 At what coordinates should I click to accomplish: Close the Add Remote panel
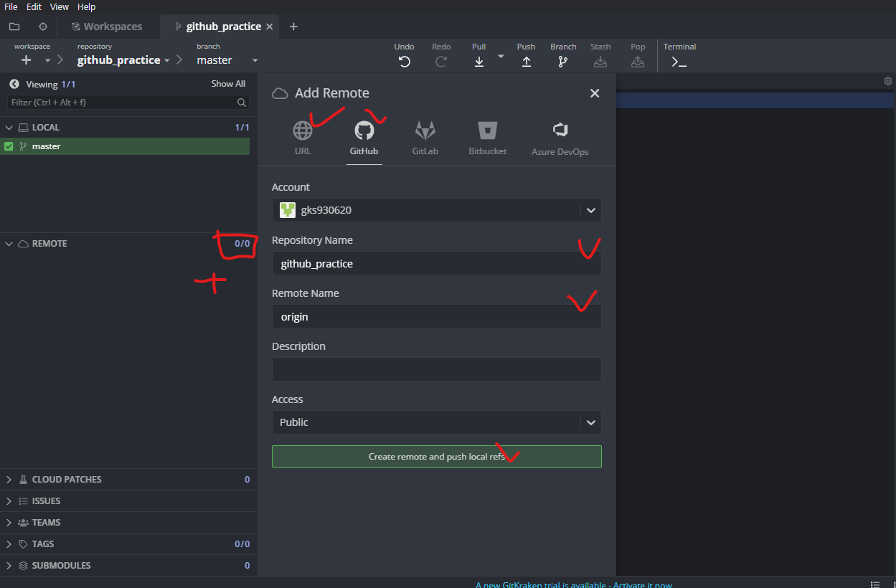pyautogui.click(x=595, y=93)
